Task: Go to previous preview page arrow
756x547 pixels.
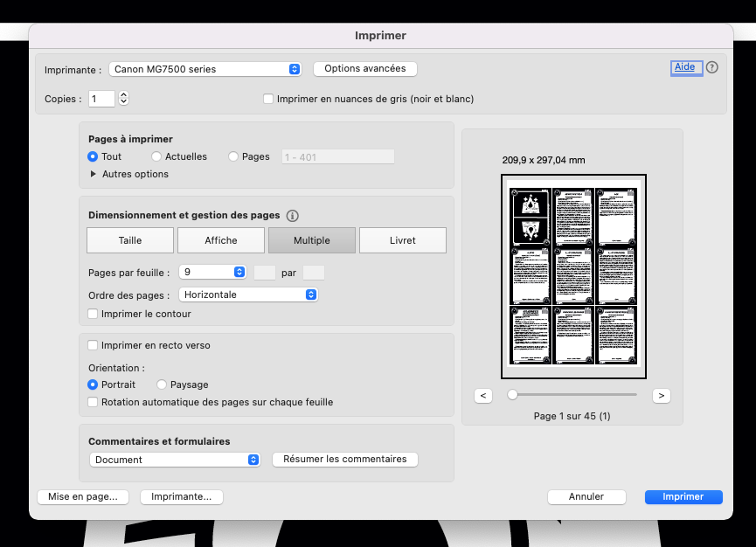Action: (483, 396)
